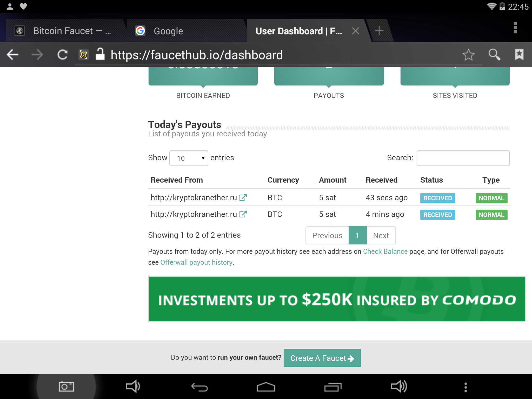Image resolution: width=532 pixels, height=399 pixels.
Task: Add a new browser tab
Action: 379,31
